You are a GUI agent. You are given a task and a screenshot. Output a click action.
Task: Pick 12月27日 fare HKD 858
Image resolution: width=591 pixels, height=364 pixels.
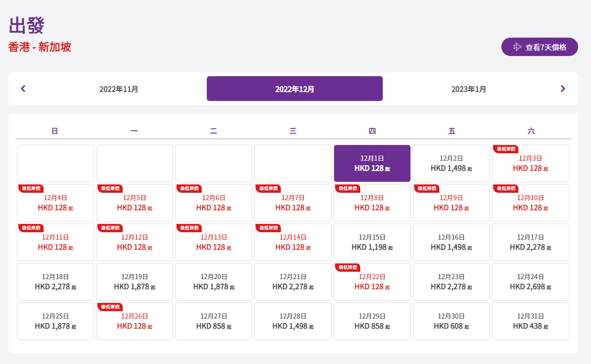tap(214, 321)
